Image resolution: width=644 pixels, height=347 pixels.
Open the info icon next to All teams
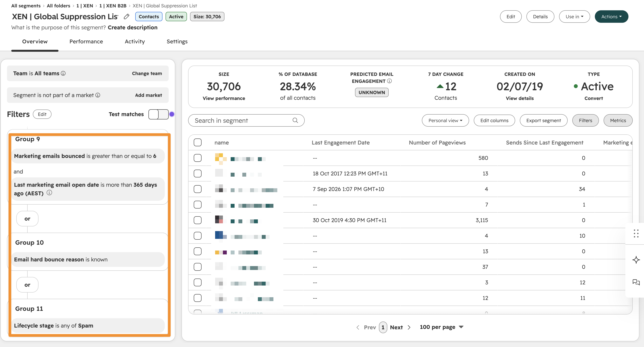pos(63,73)
